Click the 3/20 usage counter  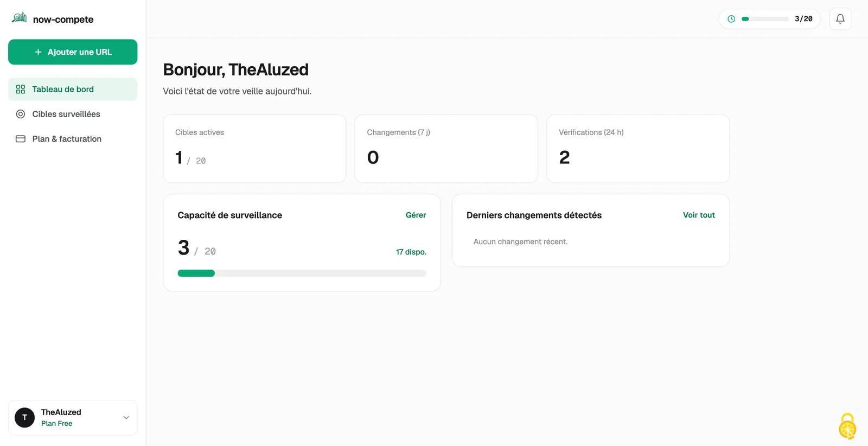803,19
